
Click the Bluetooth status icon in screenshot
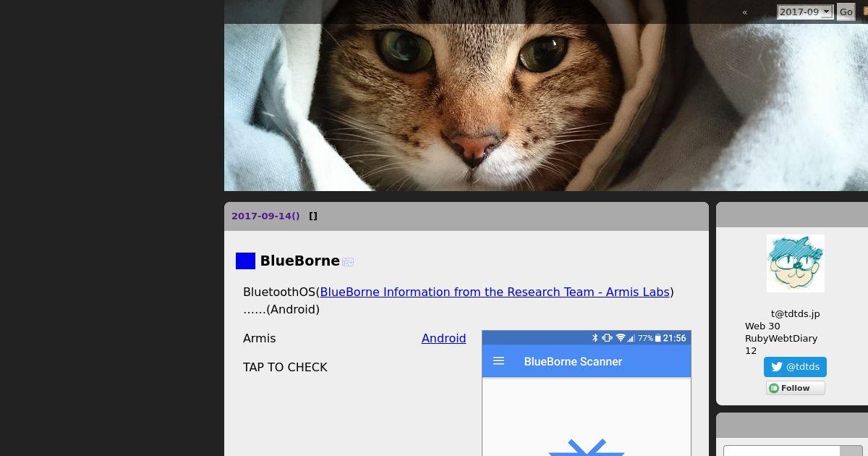tap(595, 338)
